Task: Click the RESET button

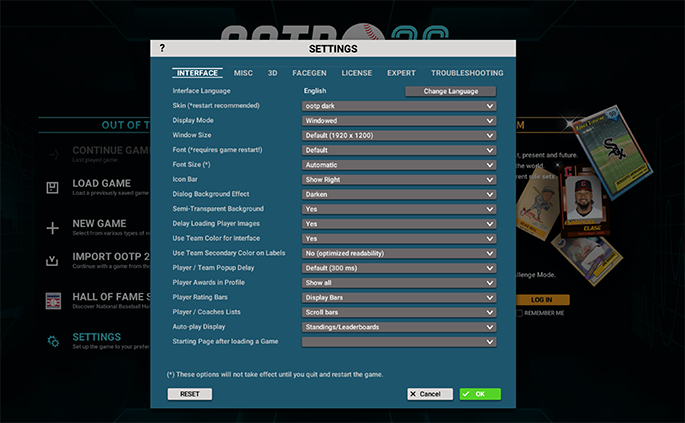Action: click(190, 394)
